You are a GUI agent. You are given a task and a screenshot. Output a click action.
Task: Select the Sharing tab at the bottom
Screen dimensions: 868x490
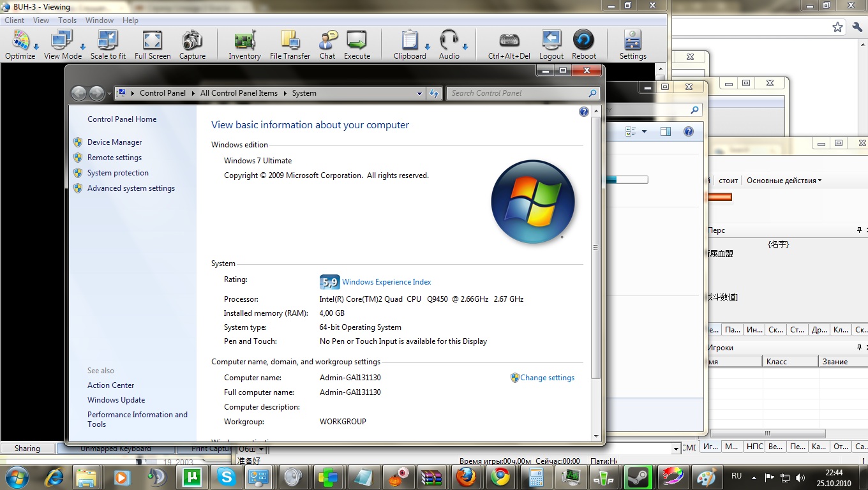point(27,449)
